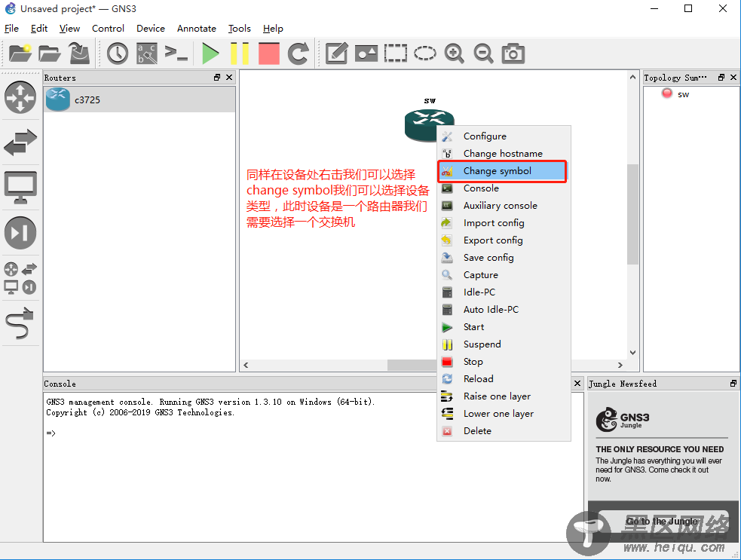Close the Console panel

[577, 384]
